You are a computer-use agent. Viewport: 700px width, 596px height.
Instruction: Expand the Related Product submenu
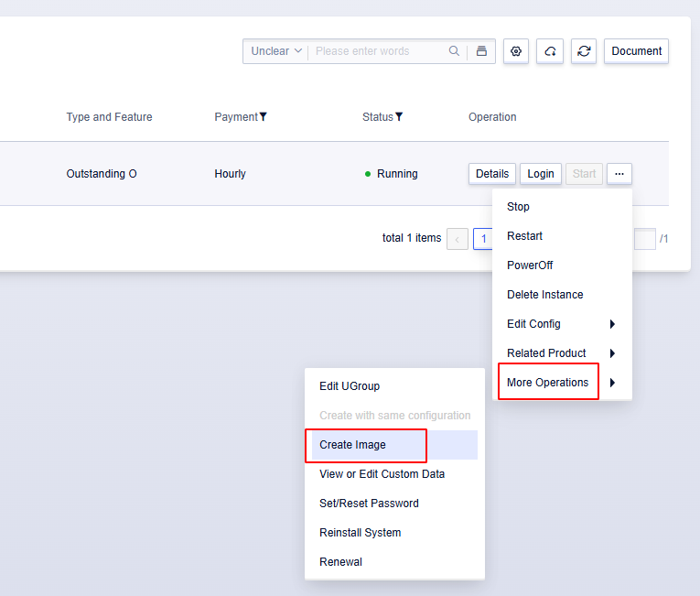pos(562,353)
